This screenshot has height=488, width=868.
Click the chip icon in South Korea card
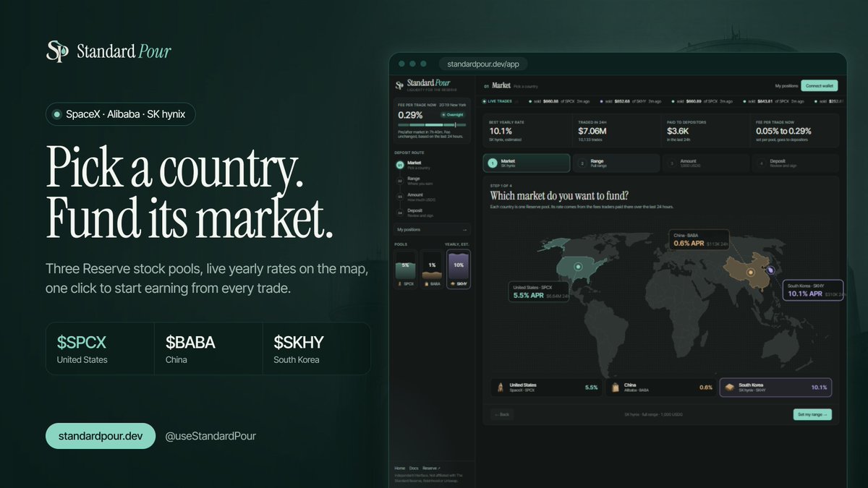pyautogui.click(x=730, y=388)
